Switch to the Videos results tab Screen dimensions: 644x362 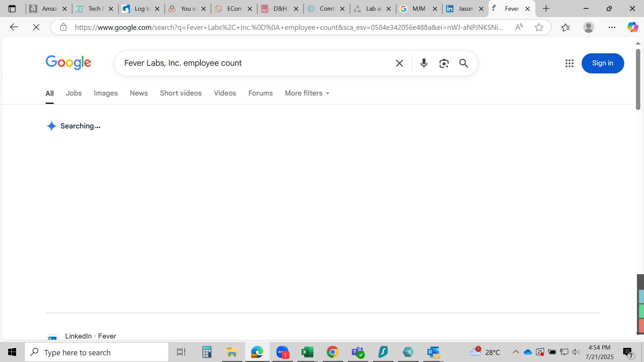click(x=225, y=93)
